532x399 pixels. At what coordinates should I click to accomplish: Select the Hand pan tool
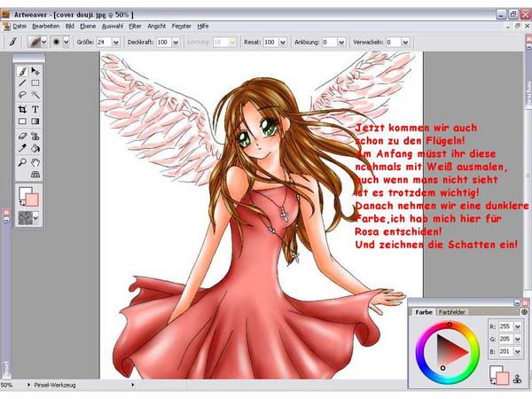coord(35,162)
